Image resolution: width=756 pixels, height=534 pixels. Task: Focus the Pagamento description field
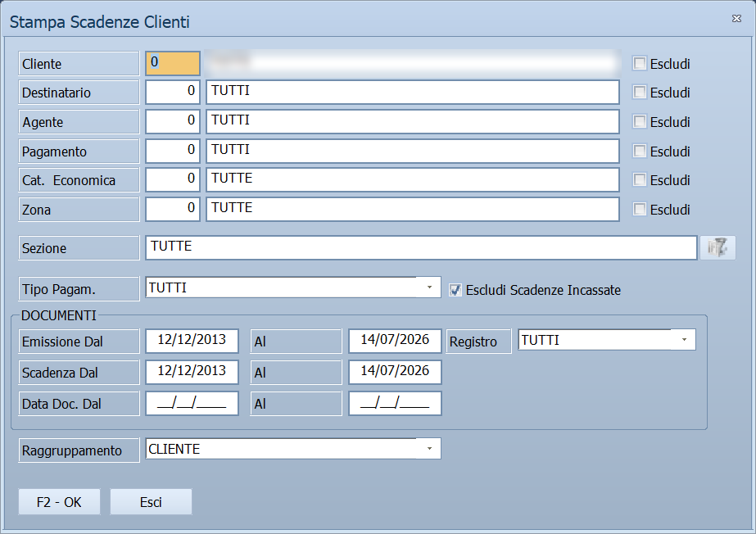tap(413, 151)
